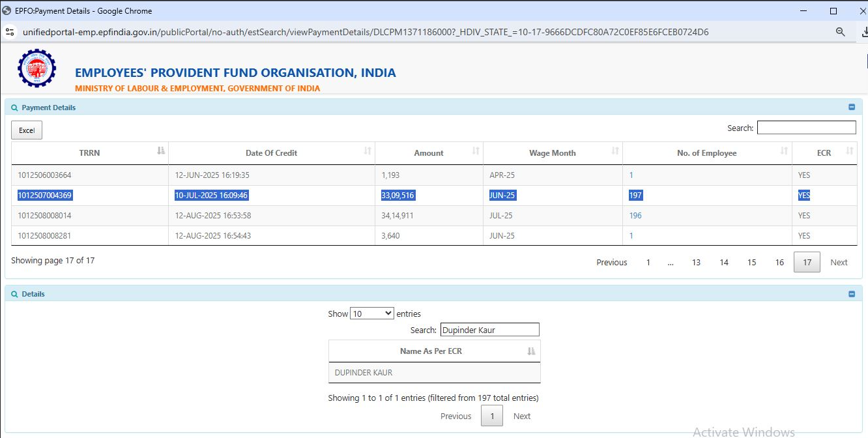The height and width of the screenshot is (438, 868).
Task: Click Previous in payment pagination
Action: pyautogui.click(x=611, y=263)
